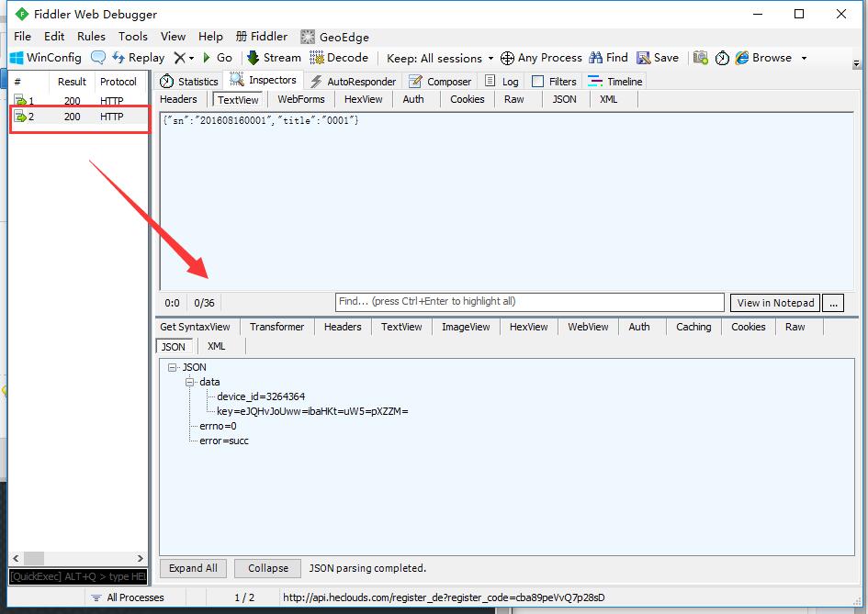Switch to the Log tab
Image resolution: width=868 pixels, height=614 pixels.
[x=502, y=82]
